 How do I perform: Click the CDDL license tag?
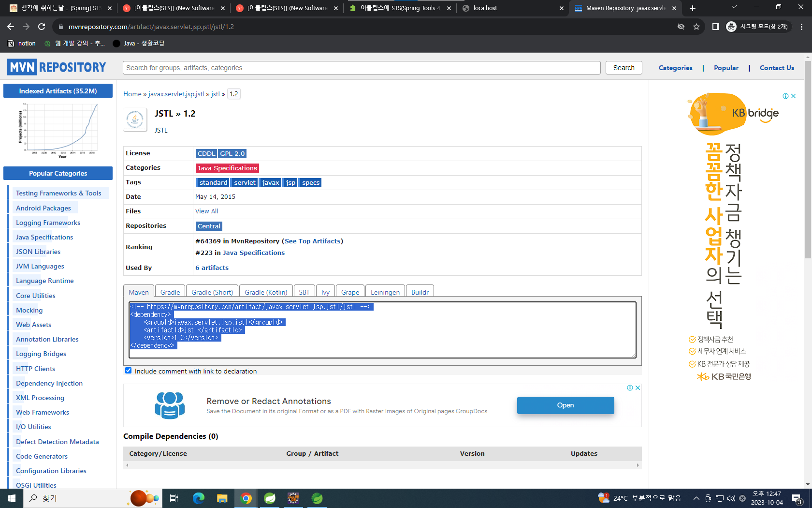[x=206, y=153]
